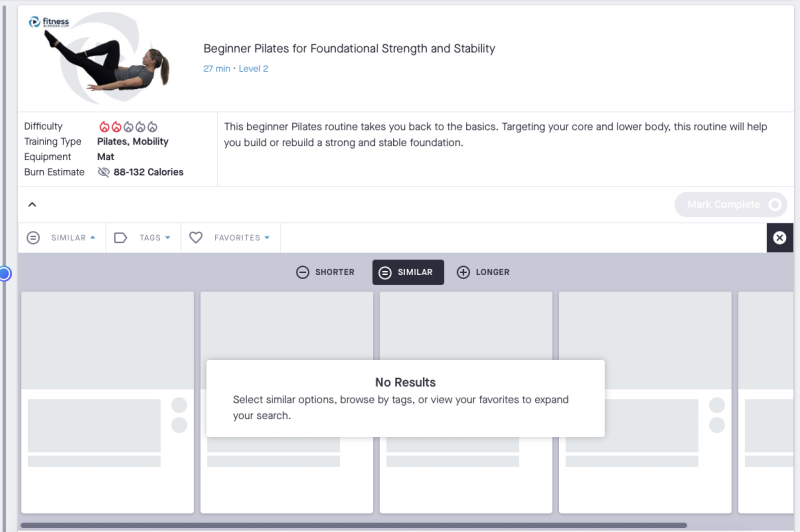The width and height of the screenshot is (800, 532).
Task: Click the workout thumbnail image
Action: (100, 58)
